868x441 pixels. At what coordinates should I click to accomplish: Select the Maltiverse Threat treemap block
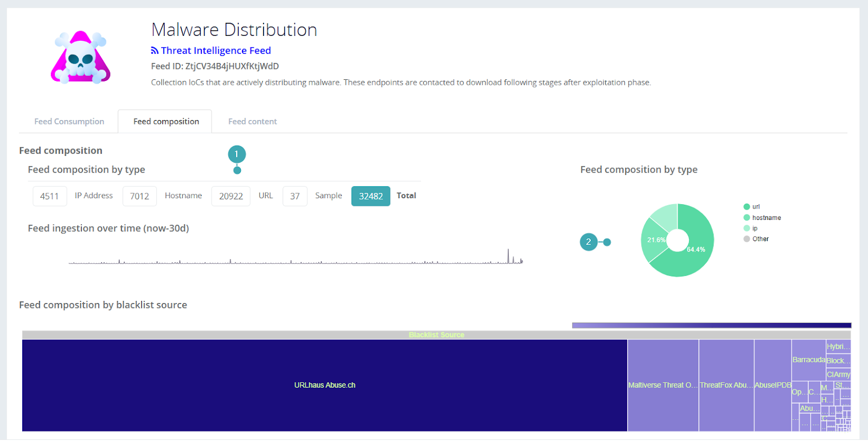[x=662, y=385]
